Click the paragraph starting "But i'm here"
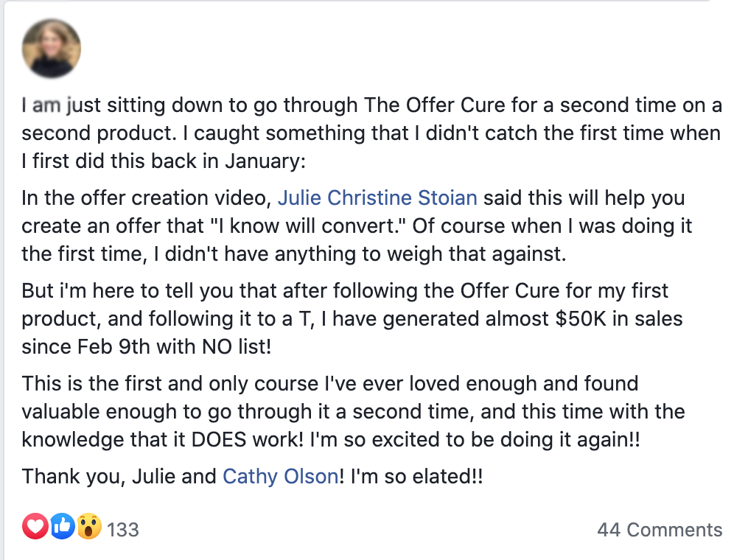The width and height of the screenshot is (734, 560). pyautogui.click(x=352, y=319)
